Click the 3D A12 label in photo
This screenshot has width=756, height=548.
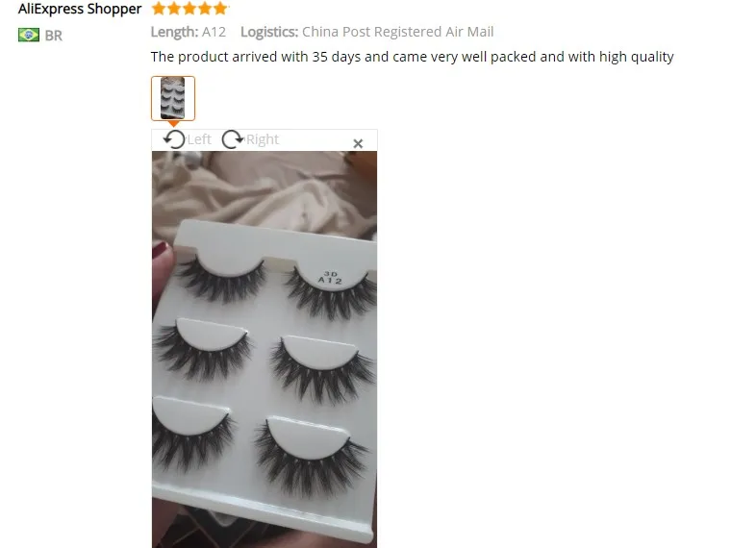[330, 278]
